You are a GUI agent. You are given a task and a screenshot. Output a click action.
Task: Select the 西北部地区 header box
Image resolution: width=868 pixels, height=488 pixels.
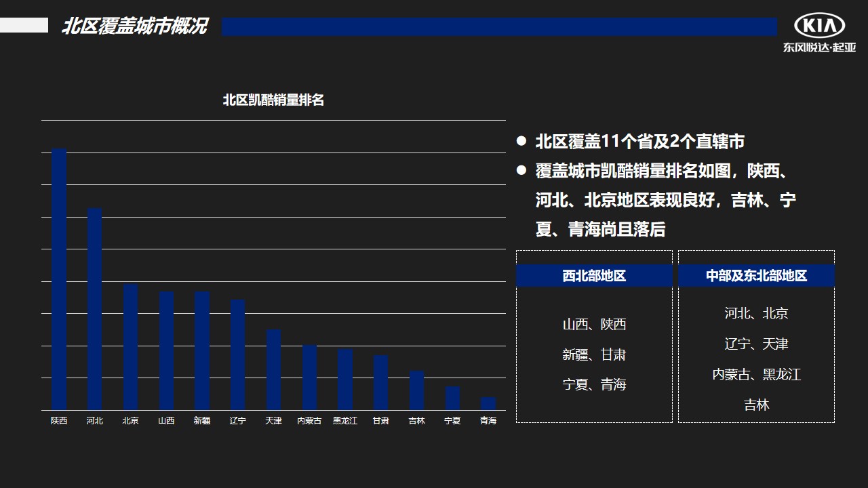pyautogui.click(x=594, y=276)
